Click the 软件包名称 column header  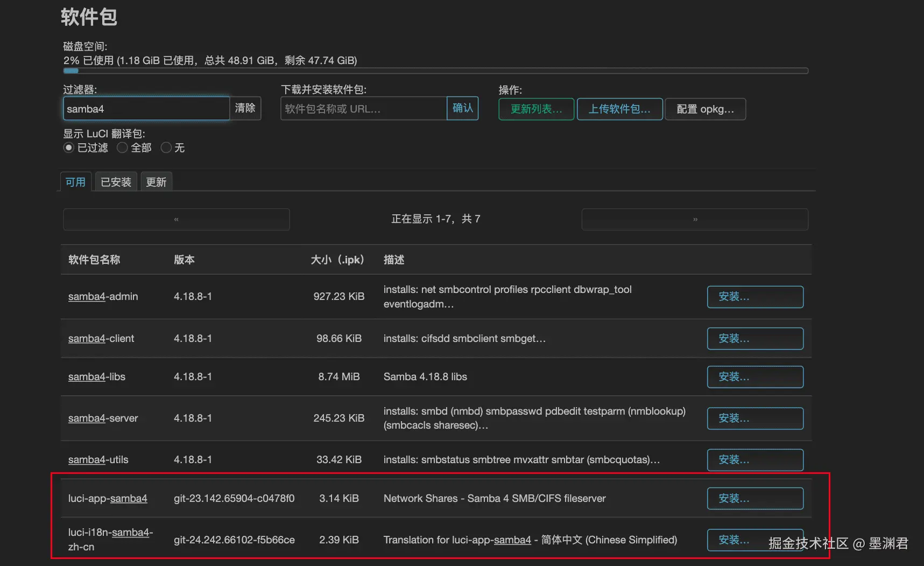pyautogui.click(x=94, y=260)
